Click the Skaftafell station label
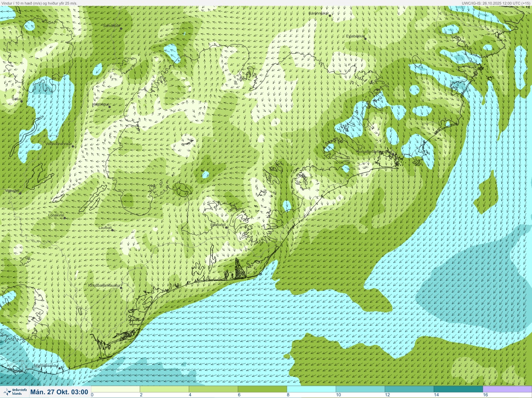This screenshot has width=532, height=398. [218, 225]
